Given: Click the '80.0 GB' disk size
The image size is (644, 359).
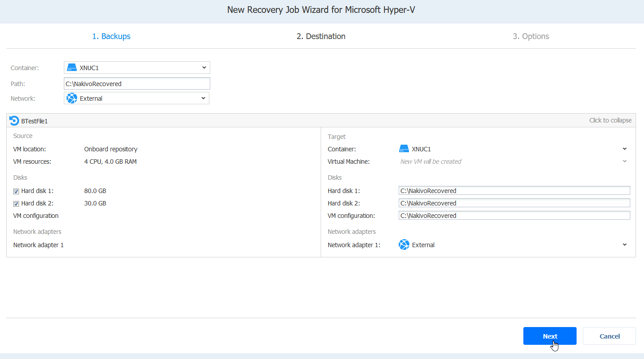Looking at the screenshot, I should click(x=95, y=191).
